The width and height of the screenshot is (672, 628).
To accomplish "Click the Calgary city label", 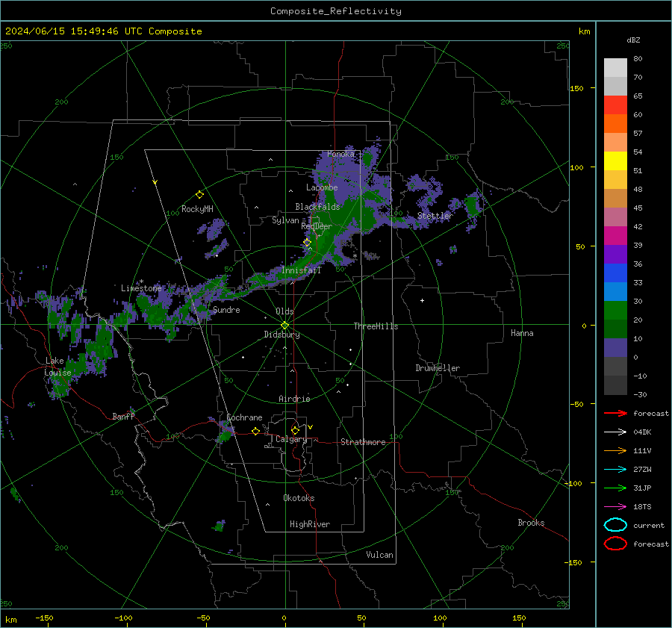I will [x=291, y=439].
